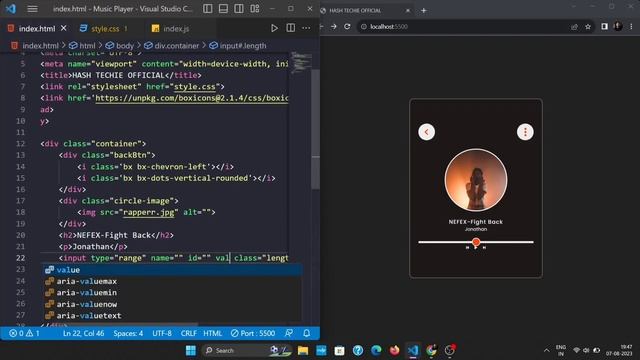640x360 pixels.
Task: Select 'aria-valuemin' autocomplete suggestion
Action: click(173, 293)
